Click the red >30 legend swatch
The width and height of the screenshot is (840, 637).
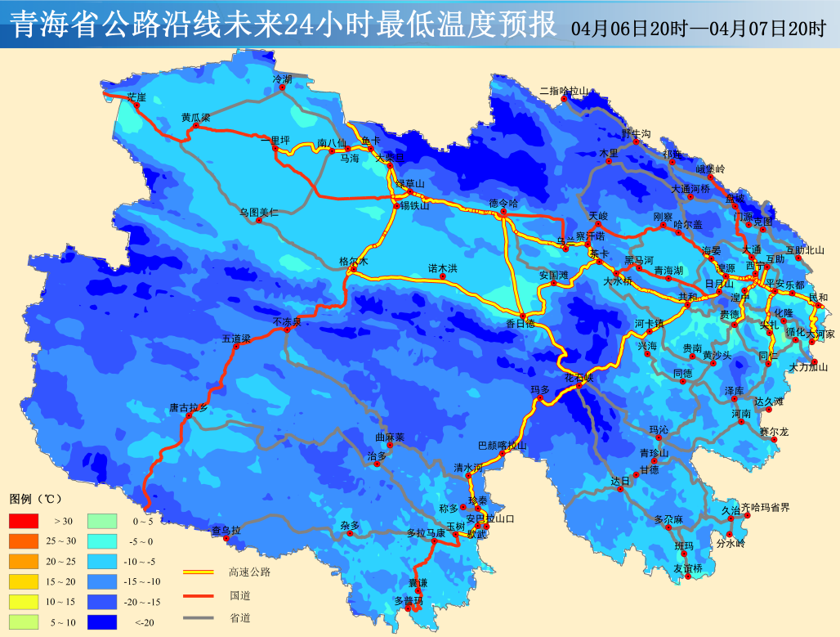coord(24,520)
